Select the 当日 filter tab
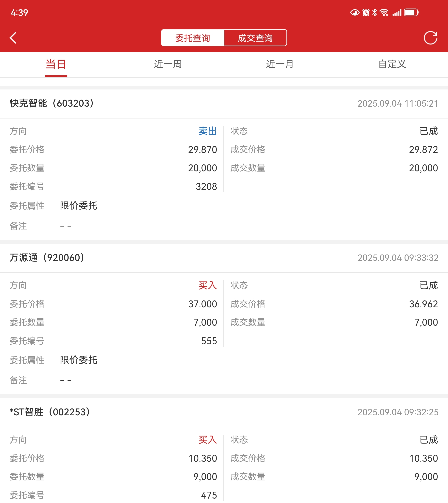 (56, 64)
